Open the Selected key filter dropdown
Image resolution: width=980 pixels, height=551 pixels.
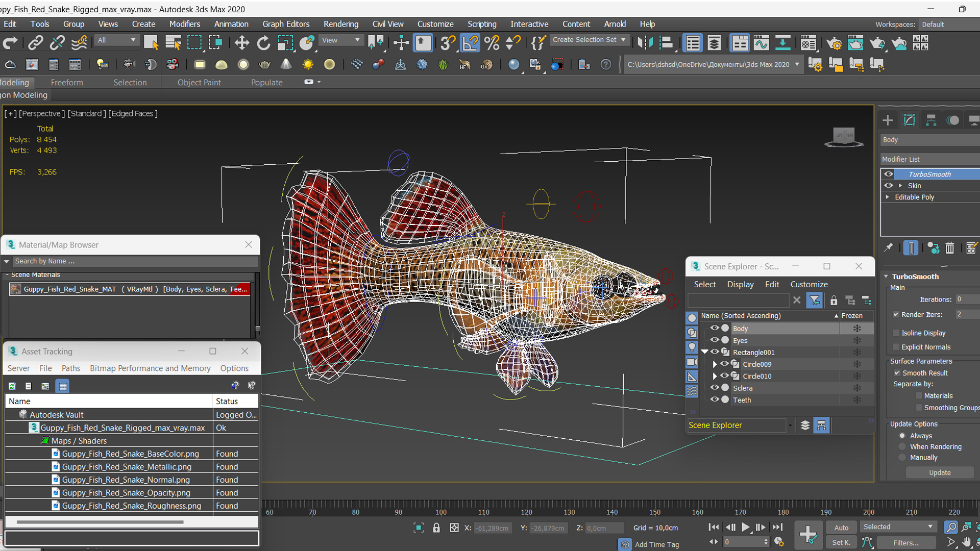(898, 527)
